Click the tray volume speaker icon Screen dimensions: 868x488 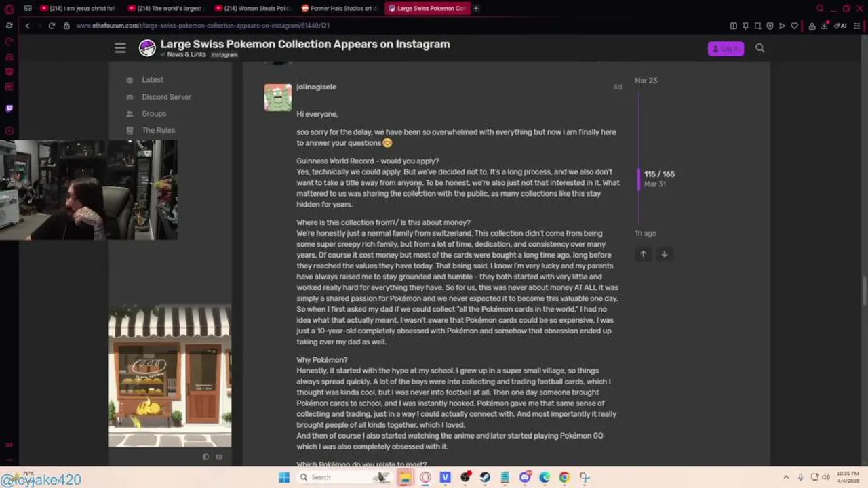827,477
